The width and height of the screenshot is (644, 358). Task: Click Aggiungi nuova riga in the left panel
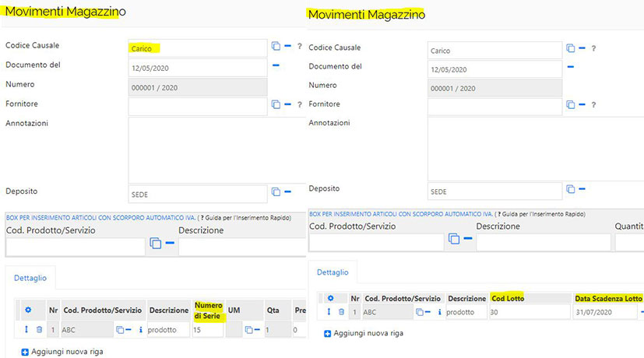click(x=62, y=352)
